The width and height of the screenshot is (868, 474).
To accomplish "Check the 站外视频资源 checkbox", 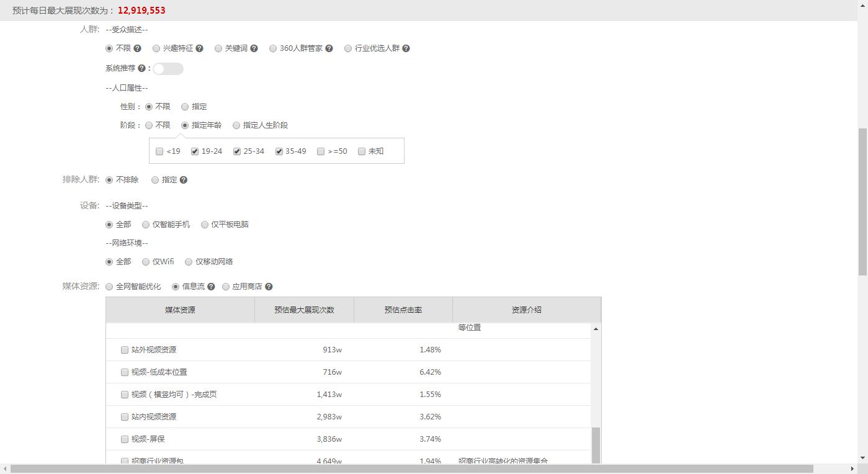I will (125, 350).
